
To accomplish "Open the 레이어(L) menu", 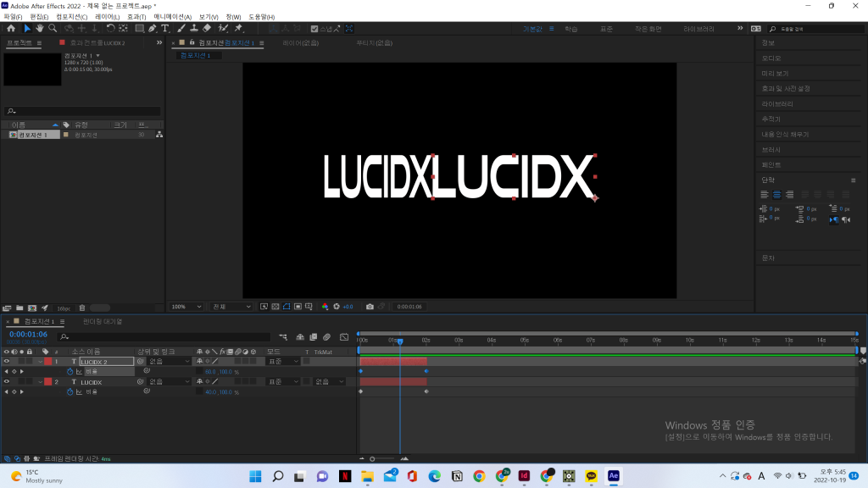I will [108, 17].
